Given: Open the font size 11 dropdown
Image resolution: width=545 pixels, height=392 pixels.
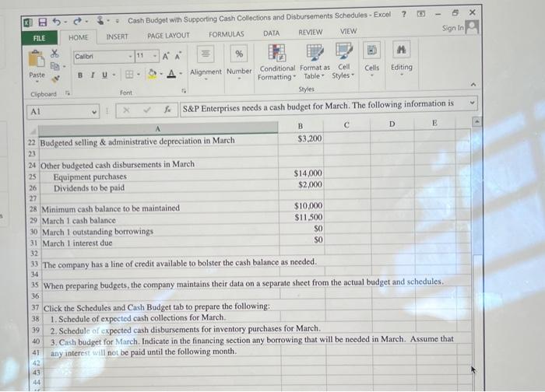Looking at the screenshot, I should (x=155, y=55).
